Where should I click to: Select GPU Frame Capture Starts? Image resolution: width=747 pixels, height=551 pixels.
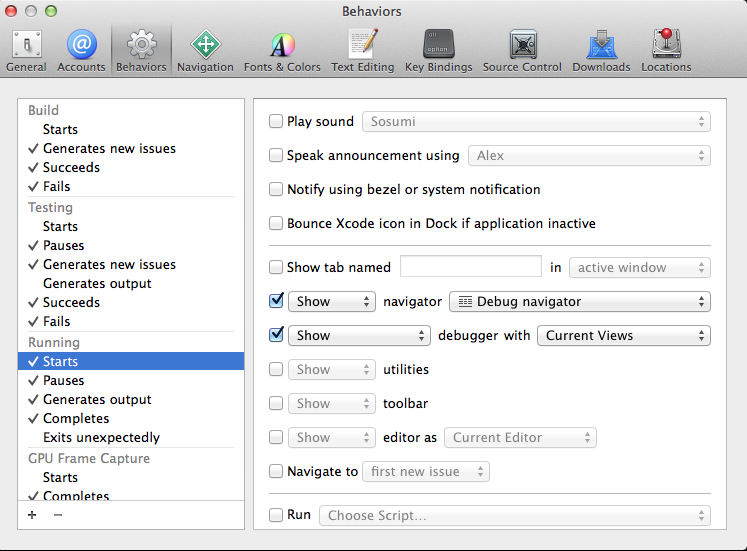[x=131, y=477]
